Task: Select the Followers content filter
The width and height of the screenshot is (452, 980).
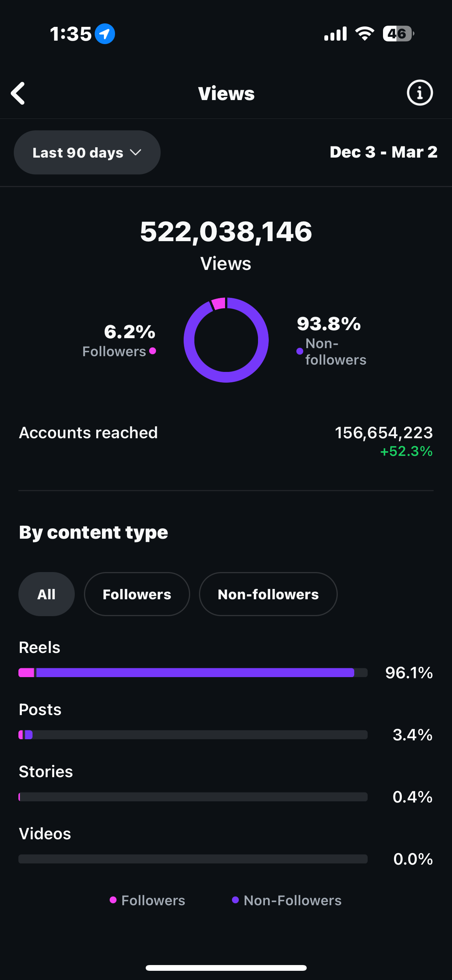Action: [137, 594]
